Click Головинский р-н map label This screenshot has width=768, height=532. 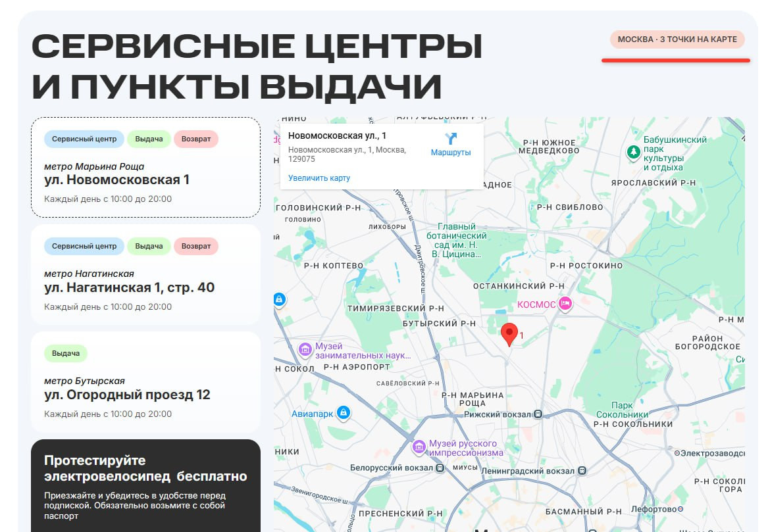tap(319, 208)
